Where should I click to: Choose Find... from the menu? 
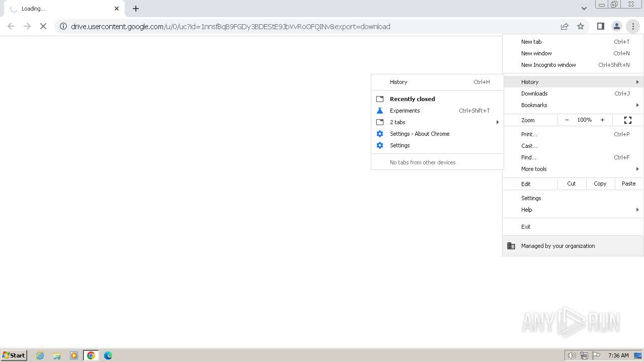tap(573, 157)
